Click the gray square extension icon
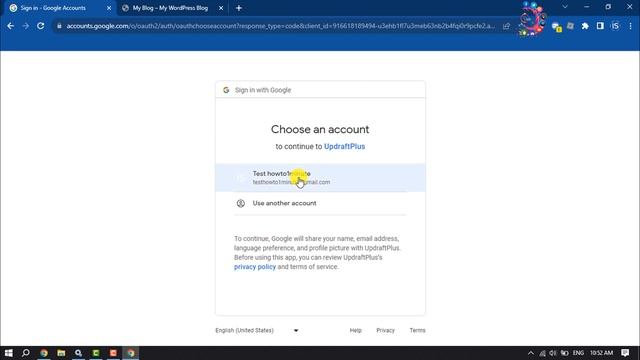The width and height of the screenshot is (640, 360). 570,26
